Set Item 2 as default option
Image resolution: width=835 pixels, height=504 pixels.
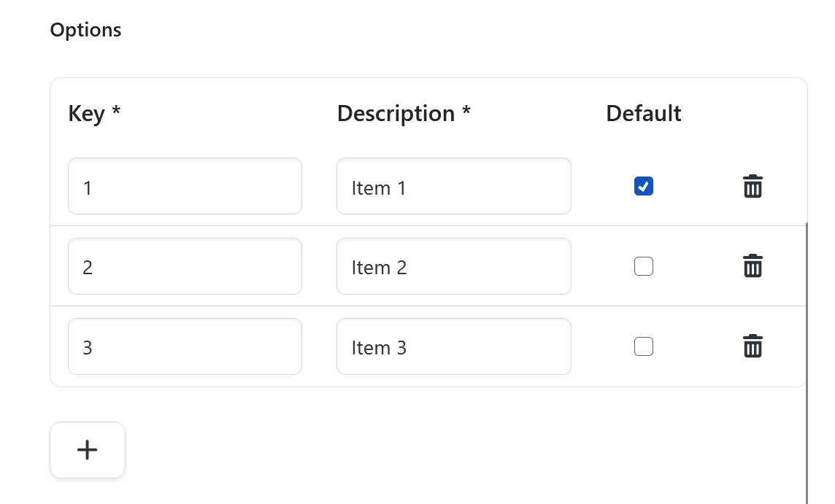(x=644, y=267)
